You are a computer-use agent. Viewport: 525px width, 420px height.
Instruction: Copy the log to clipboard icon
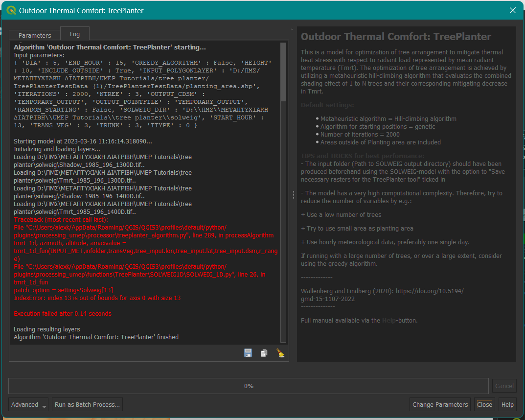264,353
